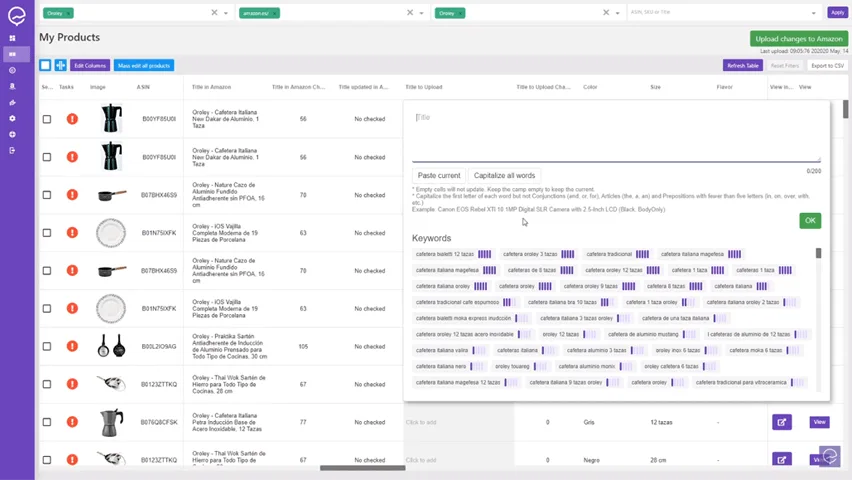Screen dimensions: 852x480
Task: Select keyword cafetera tradicional
Action: (617, 254)
